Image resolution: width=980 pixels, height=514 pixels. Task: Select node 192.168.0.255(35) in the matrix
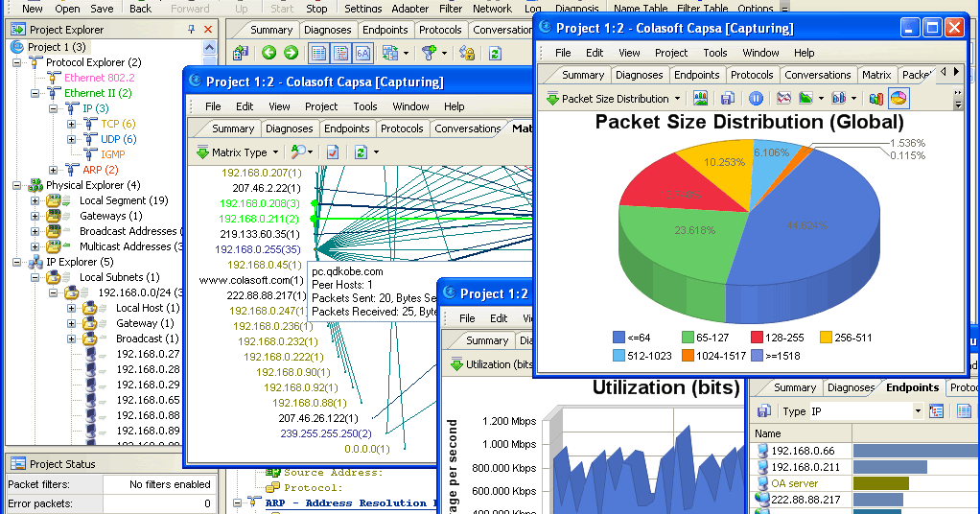pos(258,249)
